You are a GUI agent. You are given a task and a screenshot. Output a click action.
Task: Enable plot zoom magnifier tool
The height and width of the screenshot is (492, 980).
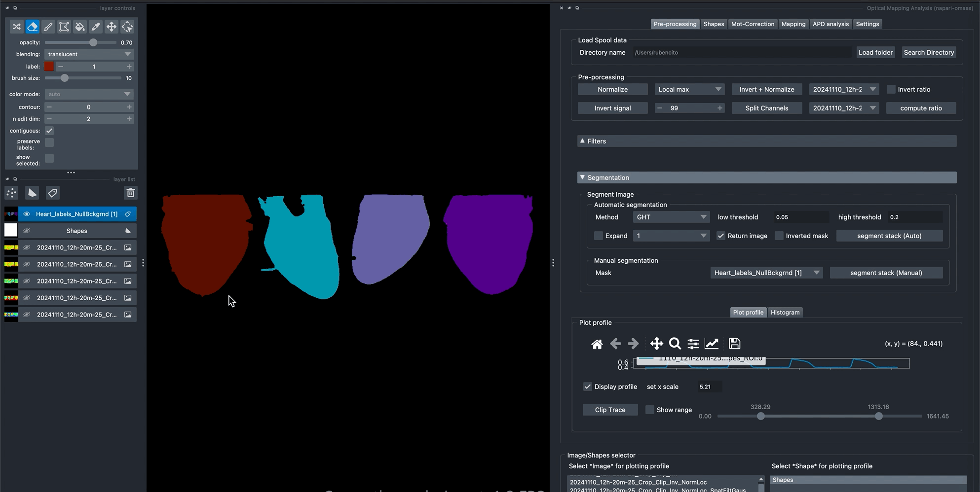[x=675, y=344]
